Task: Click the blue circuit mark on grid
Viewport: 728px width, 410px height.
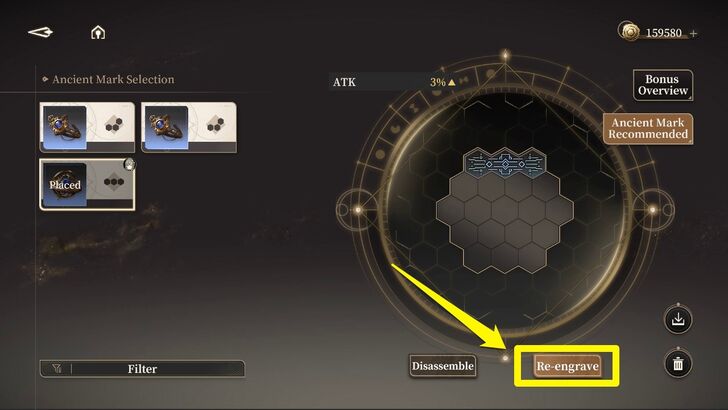Action: click(x=505, y=163)
